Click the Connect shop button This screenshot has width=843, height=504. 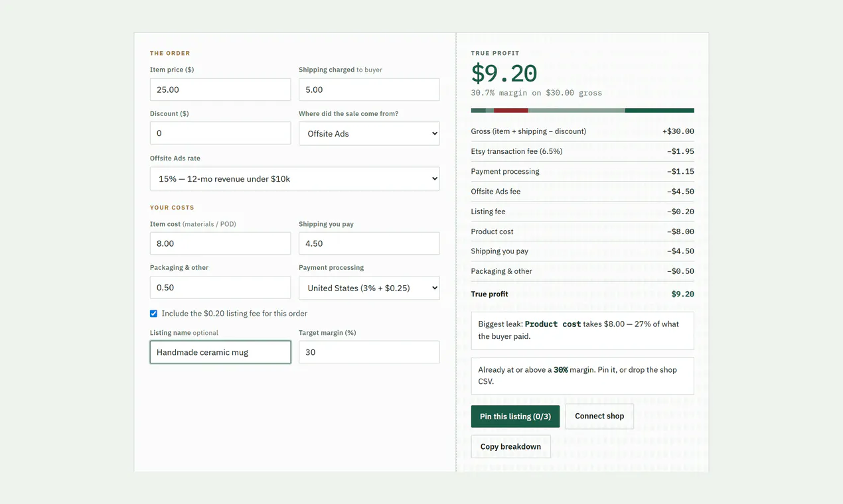599,416
